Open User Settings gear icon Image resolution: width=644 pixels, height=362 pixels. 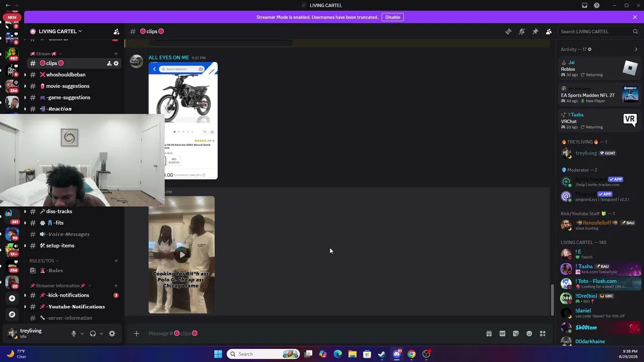pyautogui.click(x=112, y=333)
